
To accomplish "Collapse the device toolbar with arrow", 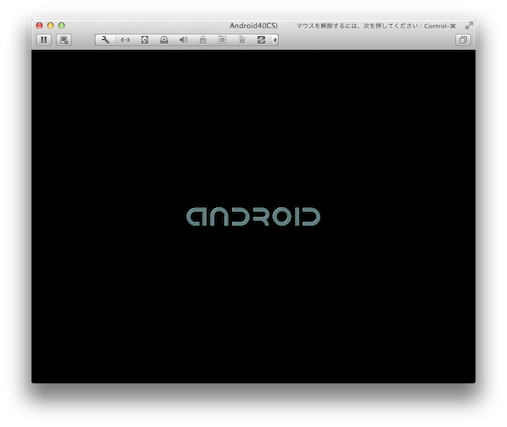I will (x=275, y=40).
